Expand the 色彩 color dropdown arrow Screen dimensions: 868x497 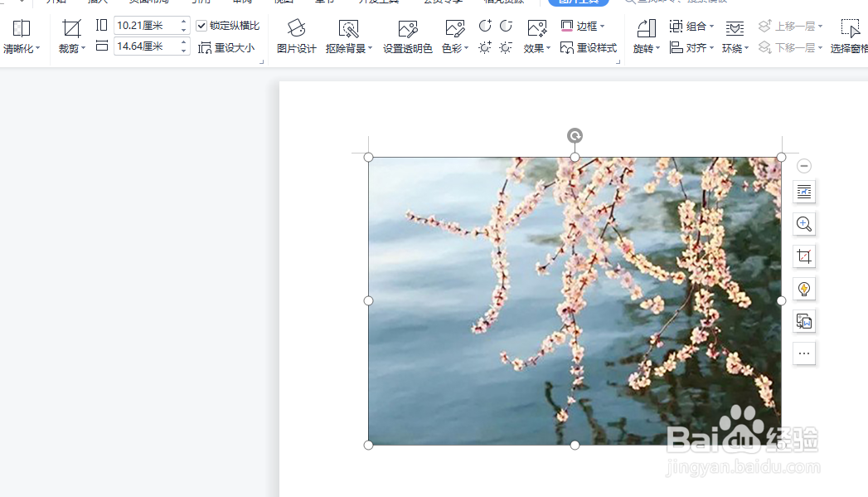click(x=467, y=49)
